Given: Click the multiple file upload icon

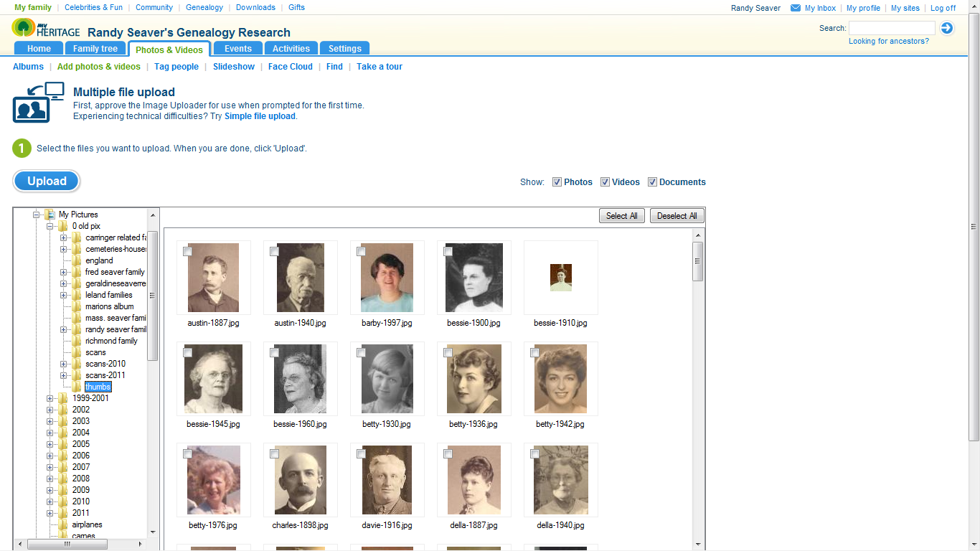Looking at the screenshot, I should point(39,102).
